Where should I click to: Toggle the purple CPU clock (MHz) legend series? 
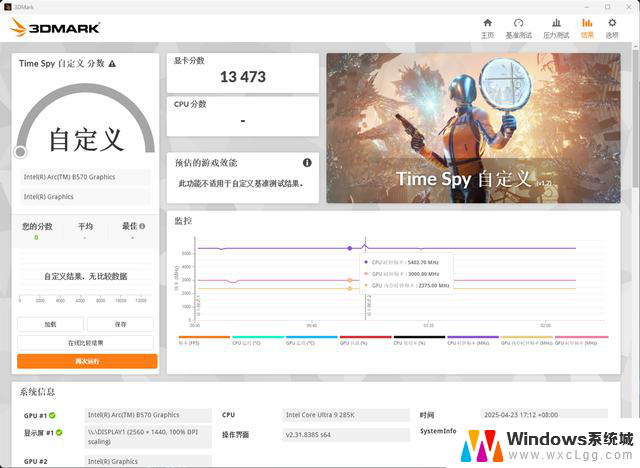(473, 341)
